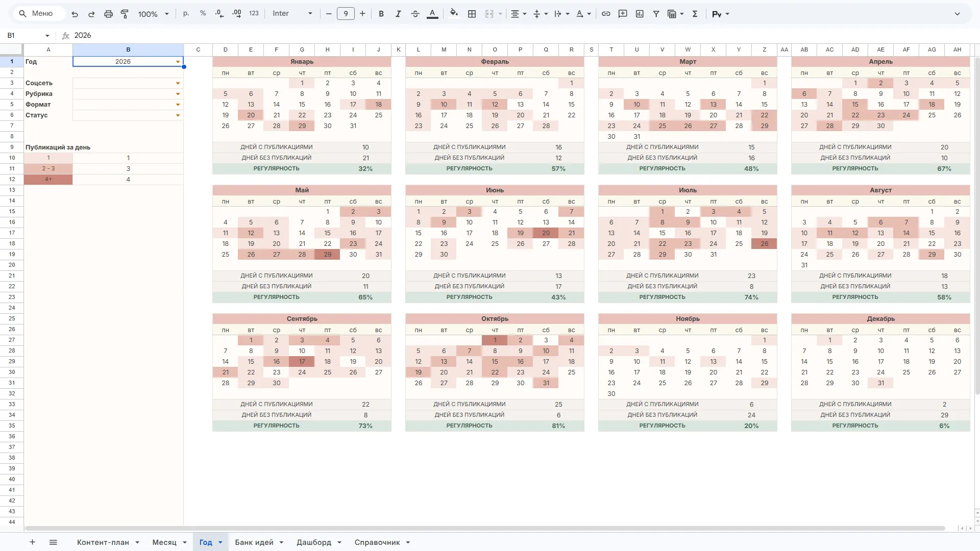Image resolution: width=980 pixels, height=551 pixels.
Task: Click the font size input field
Action: coord(346,14)
